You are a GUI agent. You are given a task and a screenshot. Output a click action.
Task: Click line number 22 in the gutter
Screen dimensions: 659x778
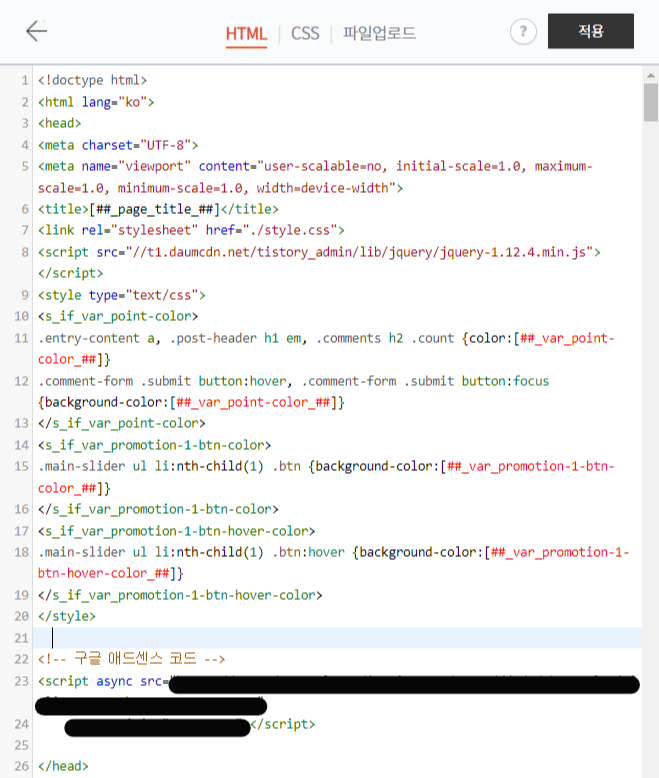[x=21, y=659]
